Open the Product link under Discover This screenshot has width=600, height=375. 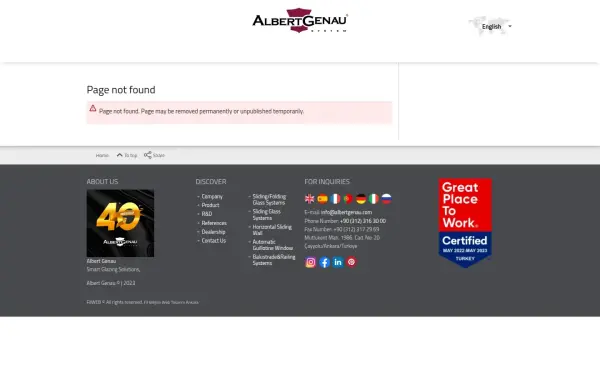pos(210,205)
